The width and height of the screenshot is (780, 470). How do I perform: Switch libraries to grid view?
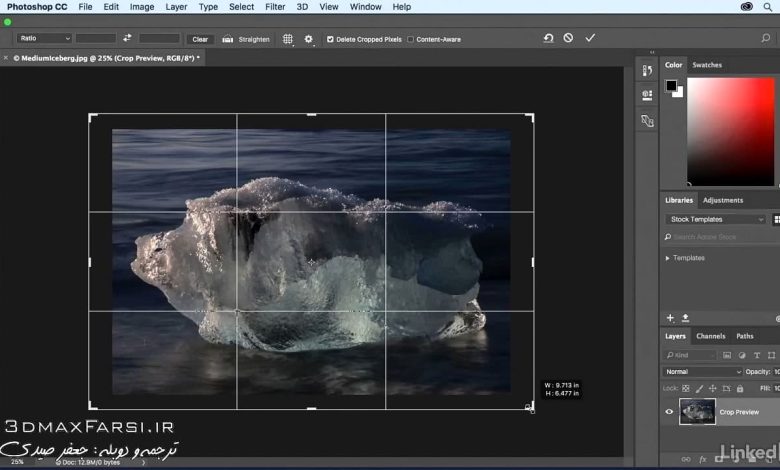pos(776,219)
